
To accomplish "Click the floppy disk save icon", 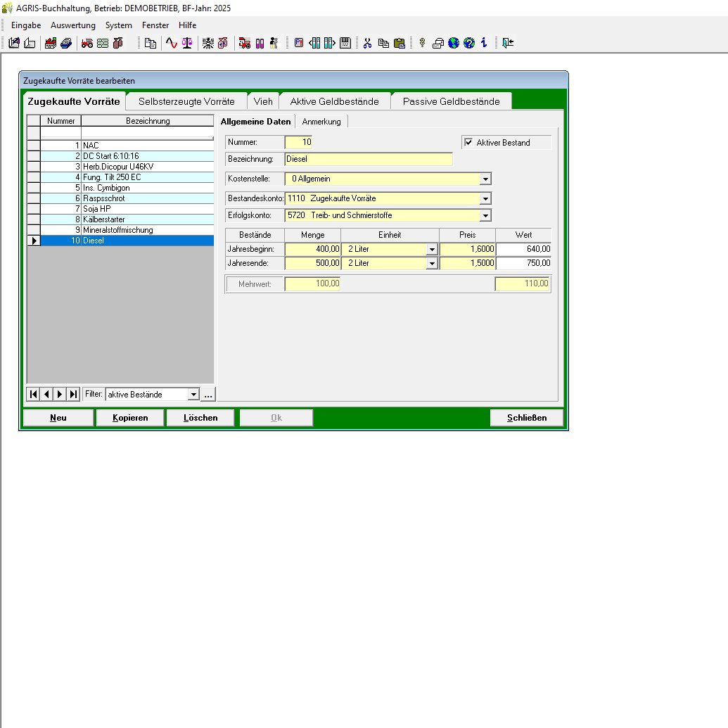I will [x=345, y=43].
